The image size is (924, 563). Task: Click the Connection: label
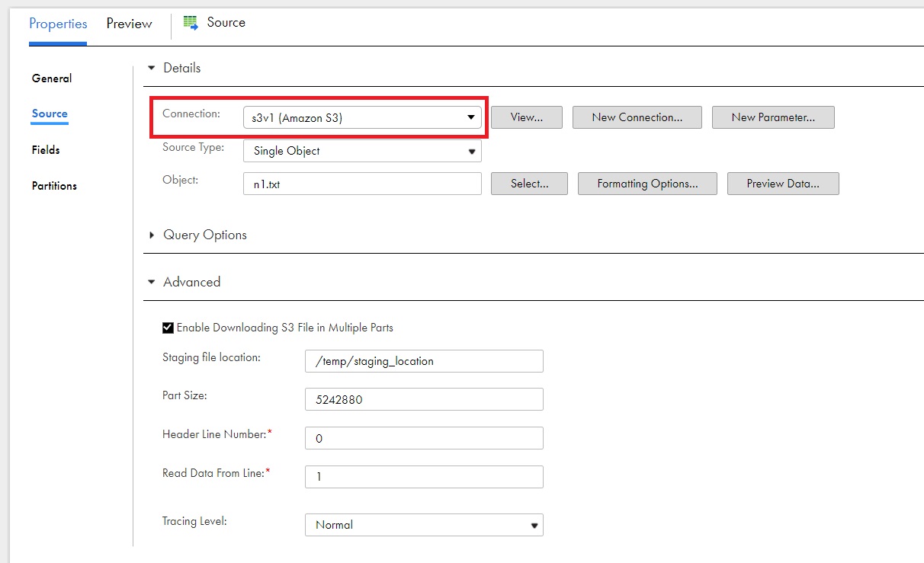point(191,114)
